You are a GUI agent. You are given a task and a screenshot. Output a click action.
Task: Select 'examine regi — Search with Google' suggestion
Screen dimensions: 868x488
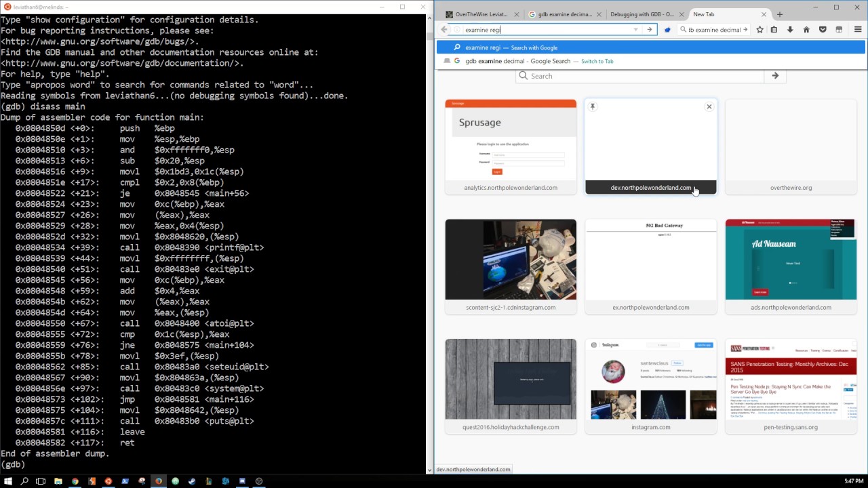(651, 47)
